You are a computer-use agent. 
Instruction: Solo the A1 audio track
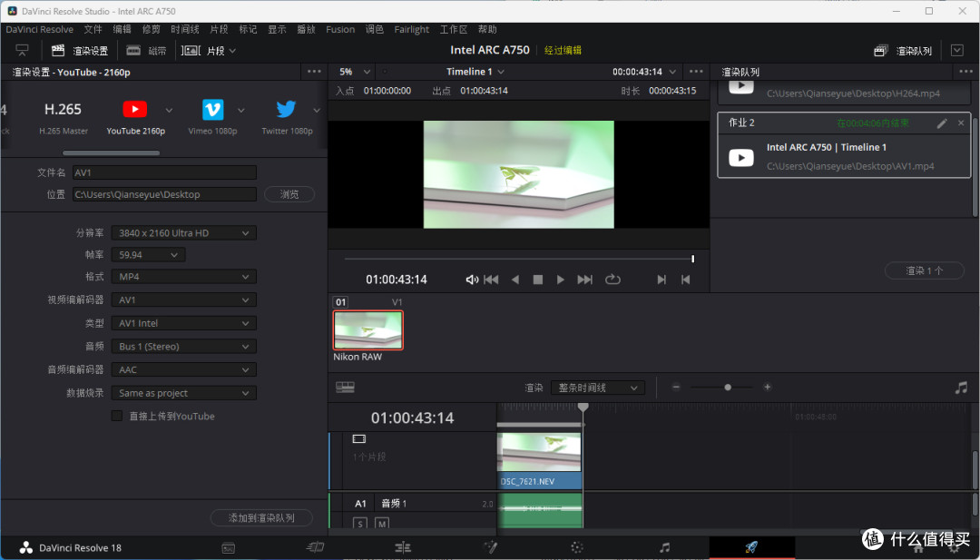(360, 524)
